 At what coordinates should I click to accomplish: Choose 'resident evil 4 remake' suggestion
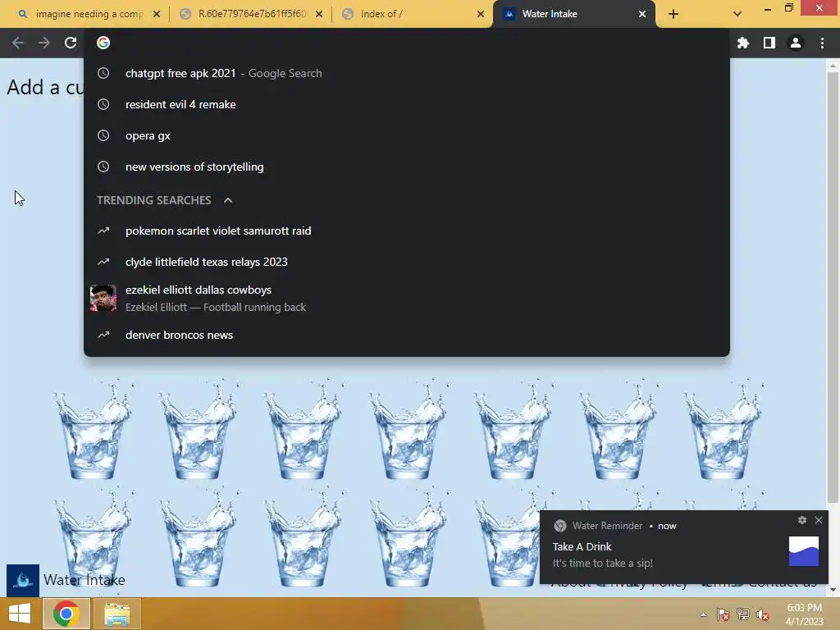407,104
